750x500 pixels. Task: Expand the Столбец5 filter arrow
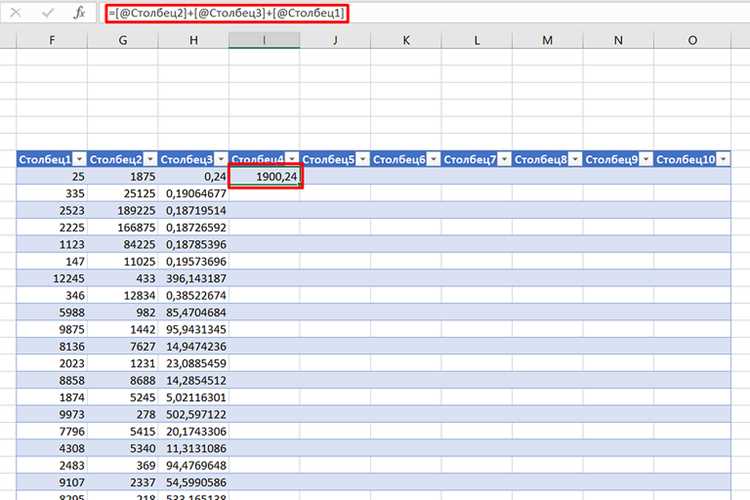tap(363, 159)
